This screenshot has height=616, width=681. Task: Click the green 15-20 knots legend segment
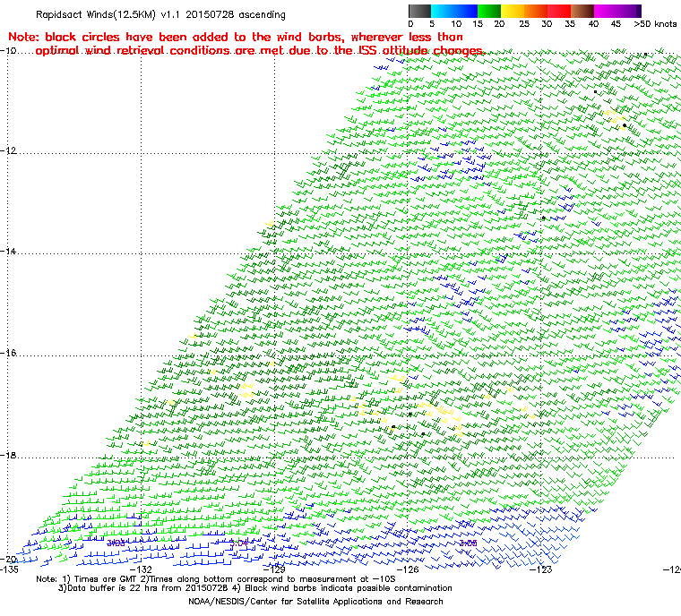tap(489, 11)
